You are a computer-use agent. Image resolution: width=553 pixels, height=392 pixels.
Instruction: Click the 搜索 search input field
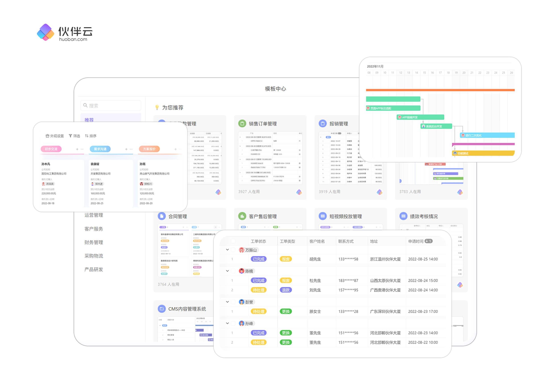111,106
